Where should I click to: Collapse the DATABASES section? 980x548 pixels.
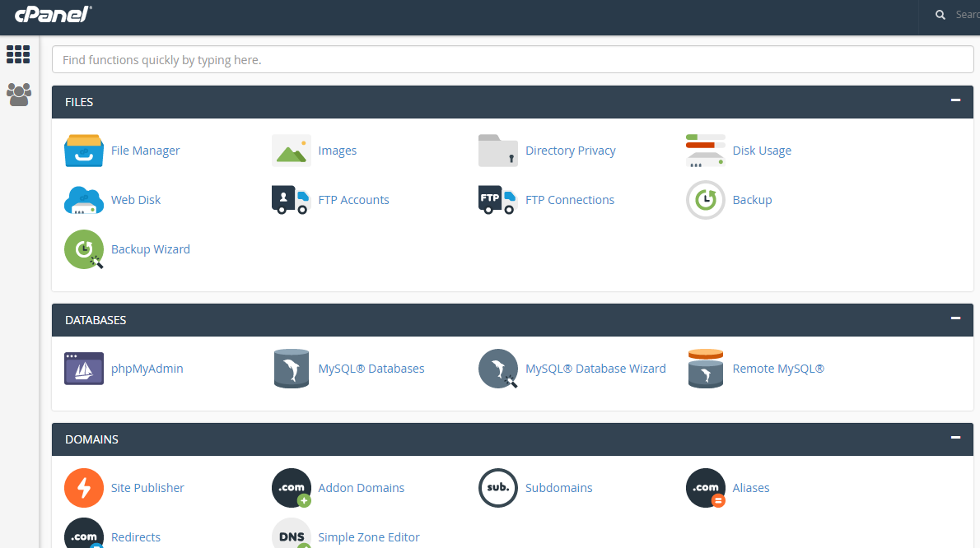click(x=955, y=318)
